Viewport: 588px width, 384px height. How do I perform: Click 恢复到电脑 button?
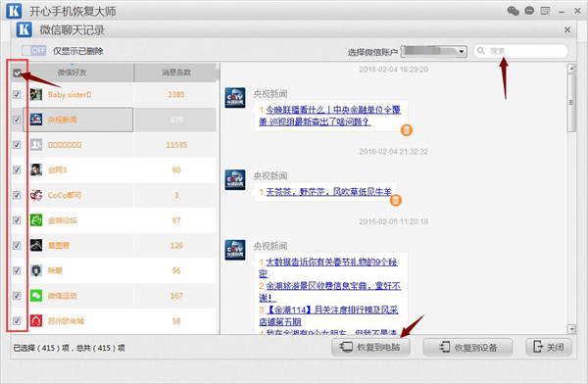[370, 347]
